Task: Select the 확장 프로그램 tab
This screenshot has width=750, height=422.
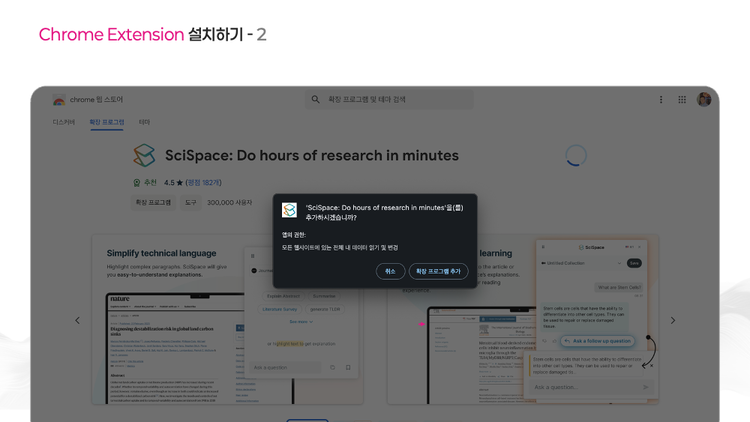Action: (107, 122)
